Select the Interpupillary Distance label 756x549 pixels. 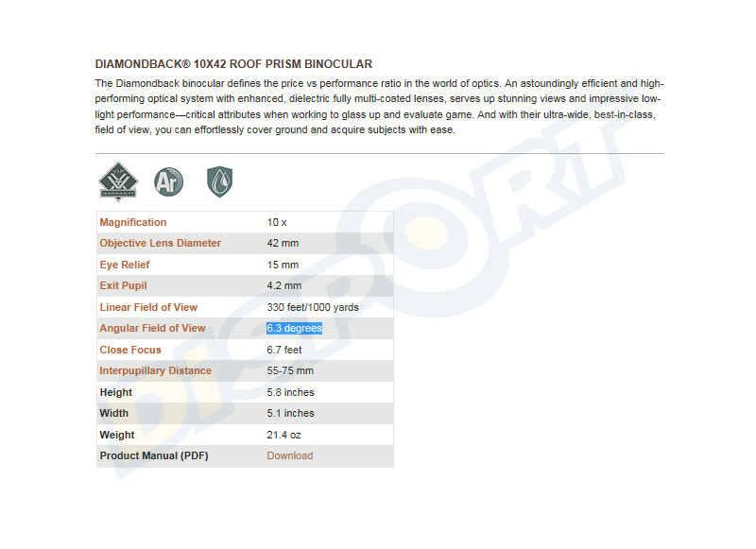(x=155, y=370)
